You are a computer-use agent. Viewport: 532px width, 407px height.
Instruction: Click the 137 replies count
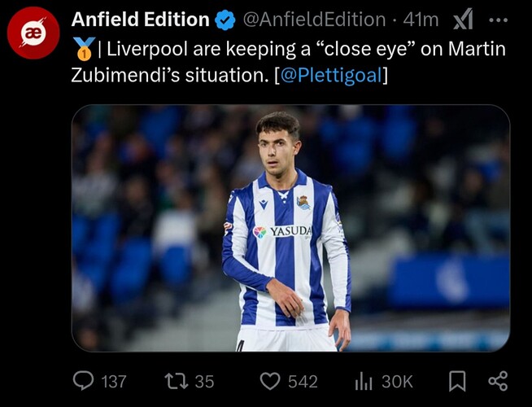(x=114, y=381)
